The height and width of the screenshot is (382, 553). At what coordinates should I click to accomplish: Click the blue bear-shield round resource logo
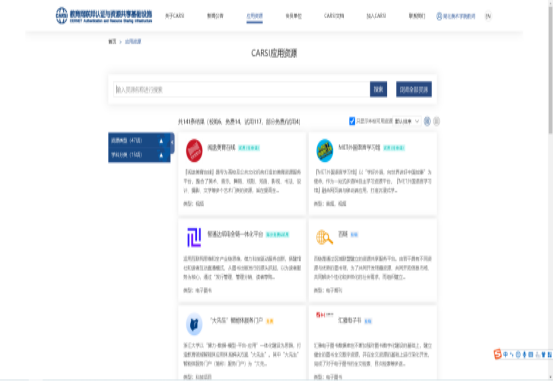pos(194,324)
